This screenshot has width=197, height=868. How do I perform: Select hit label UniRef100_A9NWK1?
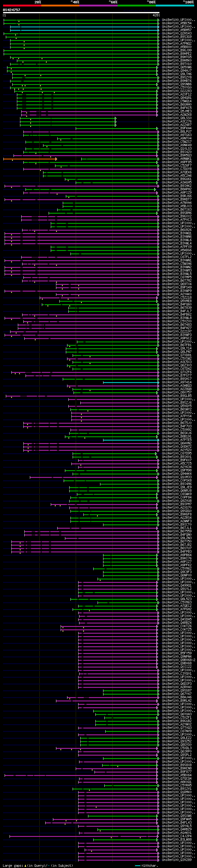coord(177,158)
